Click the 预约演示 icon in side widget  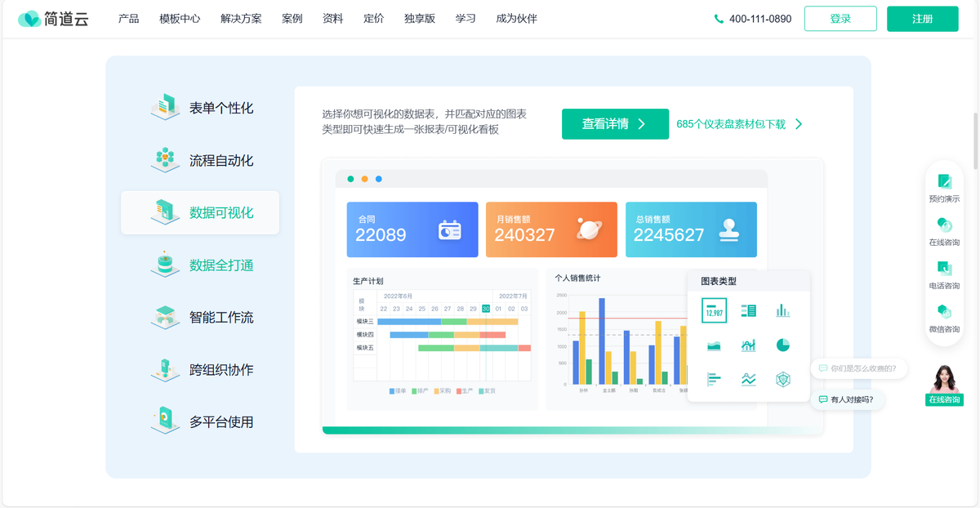(x=944, y=181)
